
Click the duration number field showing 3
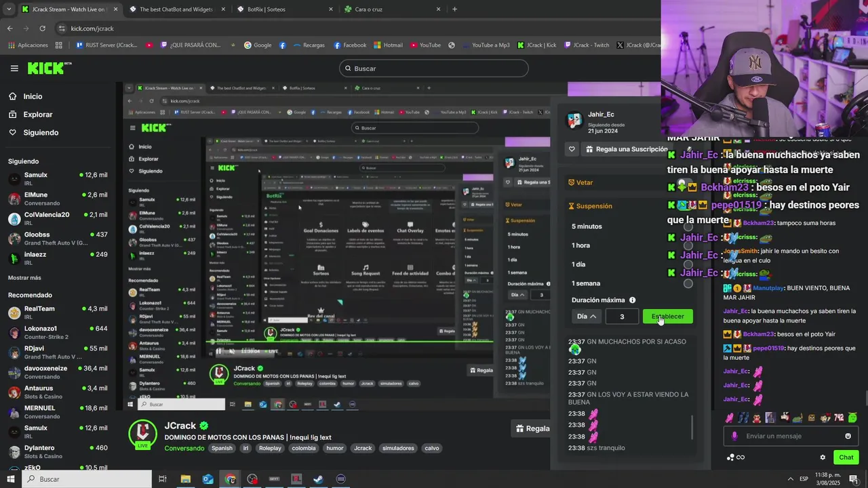pos(622,317)
